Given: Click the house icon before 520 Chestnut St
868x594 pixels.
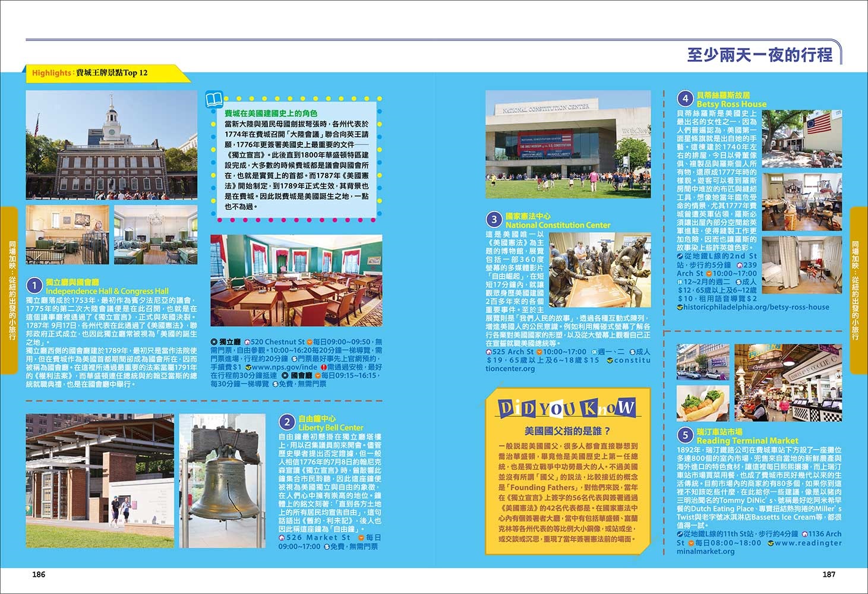Looking at the screenshot, I should click(x=246, y=343).
